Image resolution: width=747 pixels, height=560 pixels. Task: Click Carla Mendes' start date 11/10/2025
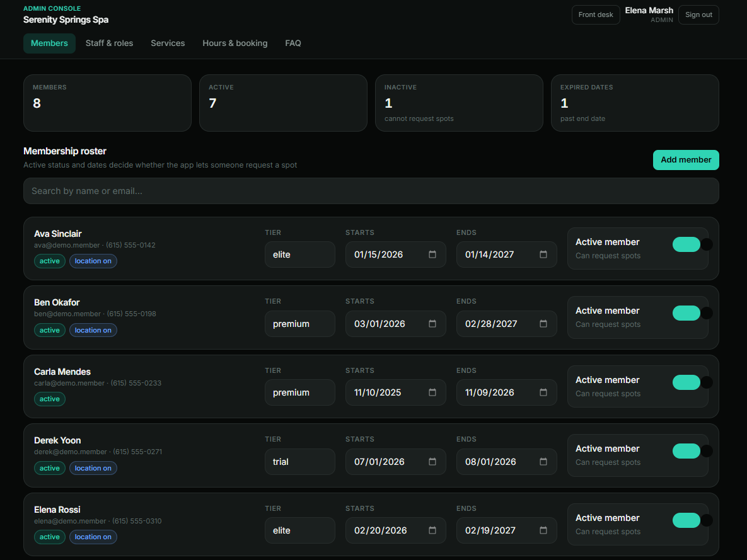tap(378, 392)
